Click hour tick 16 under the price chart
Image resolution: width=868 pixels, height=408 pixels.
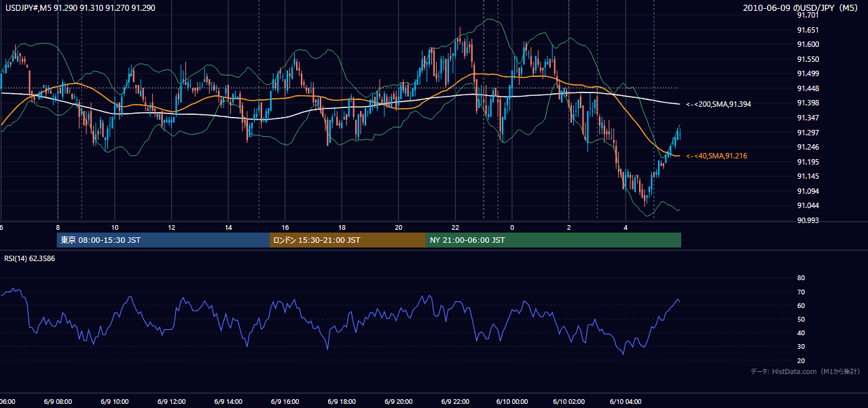point(285,227)
